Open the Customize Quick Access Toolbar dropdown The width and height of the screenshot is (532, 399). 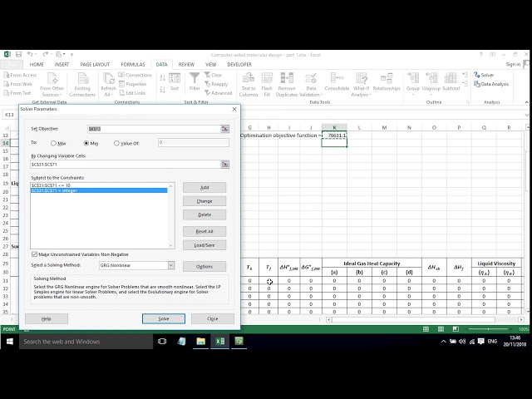tap(72, 54)
